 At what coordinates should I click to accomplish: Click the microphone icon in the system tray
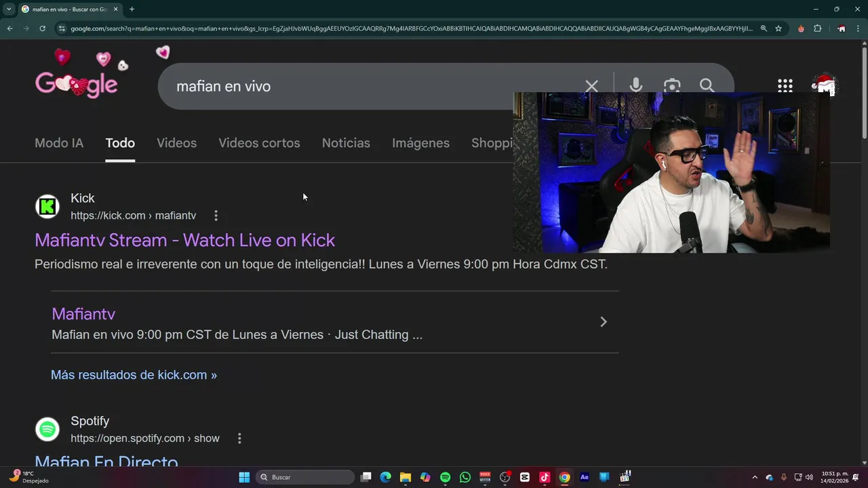[x=784, y=477]
